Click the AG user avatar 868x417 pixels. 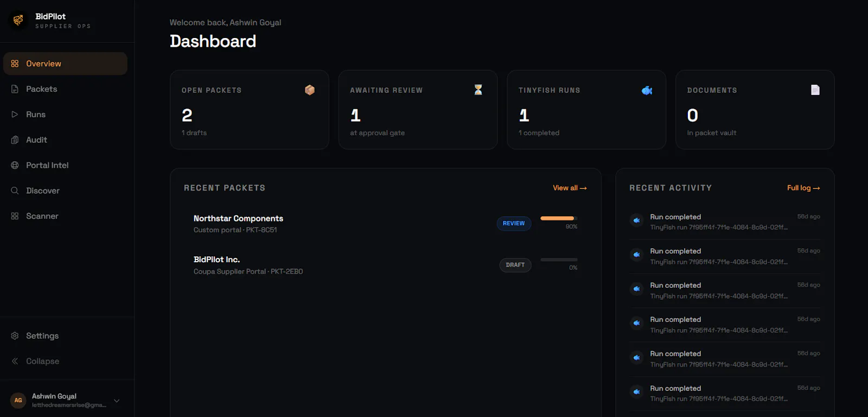18,400
